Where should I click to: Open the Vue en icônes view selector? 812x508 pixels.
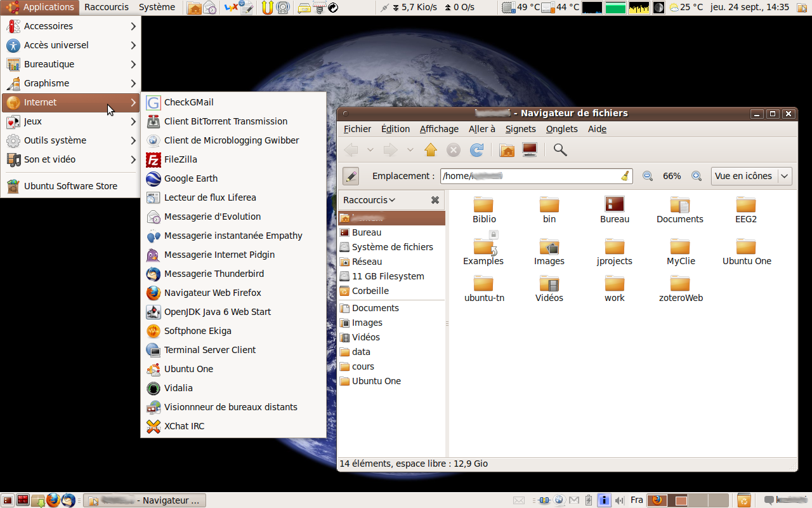751,176
